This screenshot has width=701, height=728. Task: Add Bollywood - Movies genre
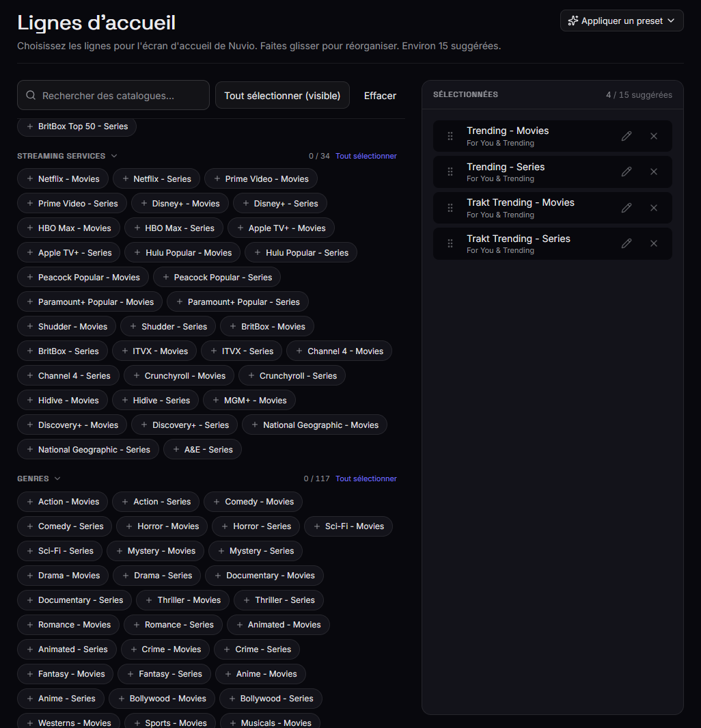click(x=162, y=699)
